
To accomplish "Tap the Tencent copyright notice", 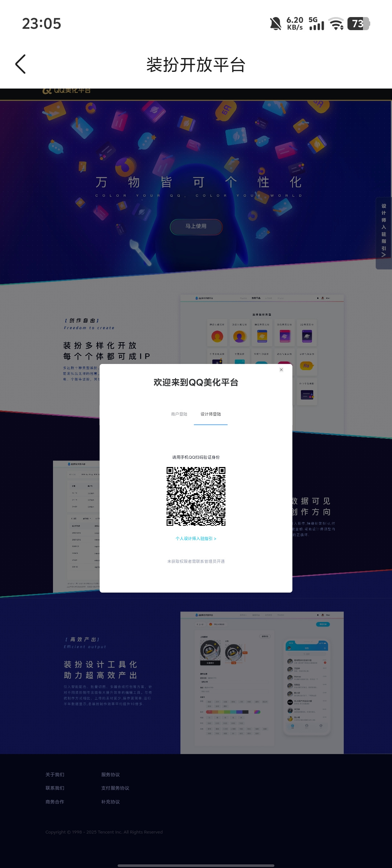I will (104, 832).
